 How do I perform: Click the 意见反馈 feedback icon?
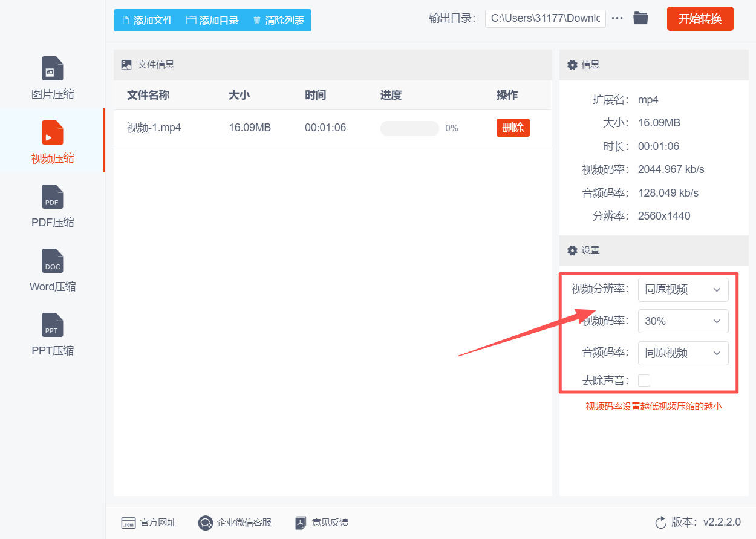[x=302, y=523]
